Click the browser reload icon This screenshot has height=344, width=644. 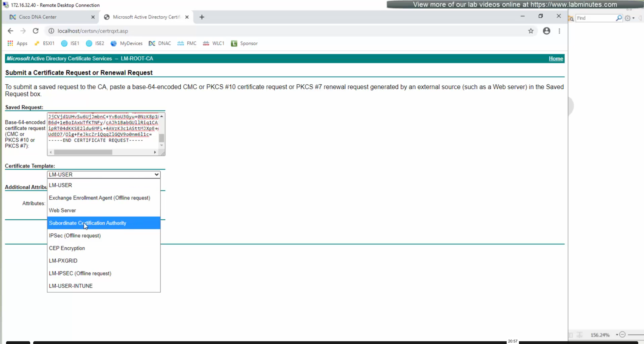click(36, 31)
